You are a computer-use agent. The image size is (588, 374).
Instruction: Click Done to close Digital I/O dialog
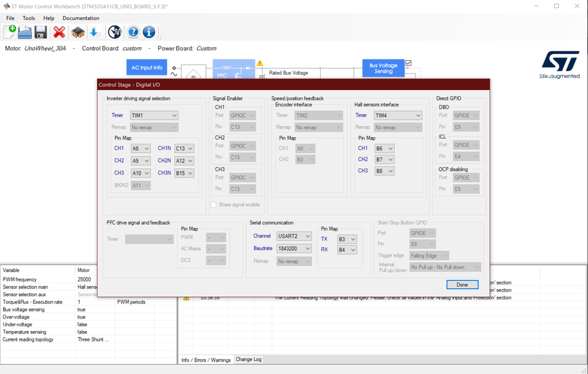(x=462, y=284)
